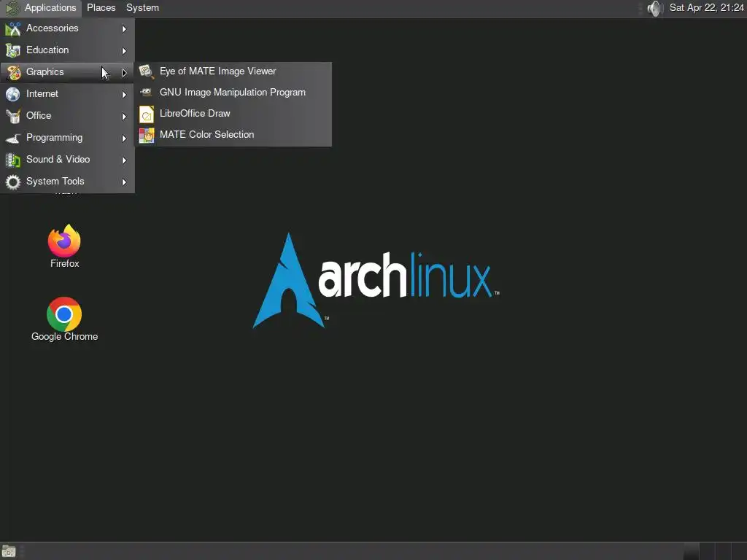Launch GNU Image Manipulation Program
747x560 pixels.
[x=233, y=93]
